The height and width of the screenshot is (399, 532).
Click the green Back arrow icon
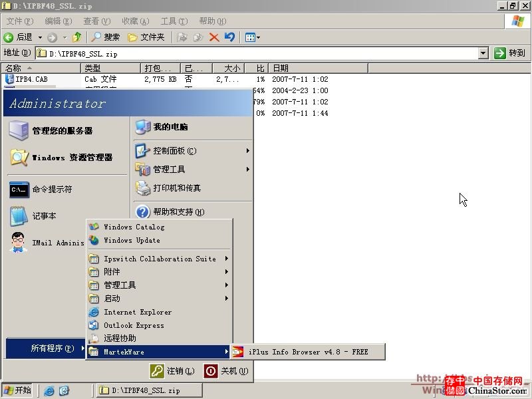coord(8,37)
